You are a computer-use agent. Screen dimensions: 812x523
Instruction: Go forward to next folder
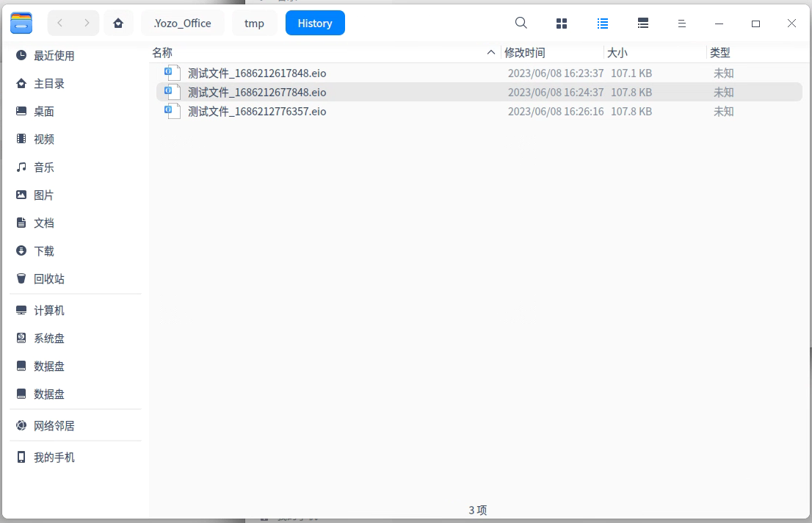(87, 23)
